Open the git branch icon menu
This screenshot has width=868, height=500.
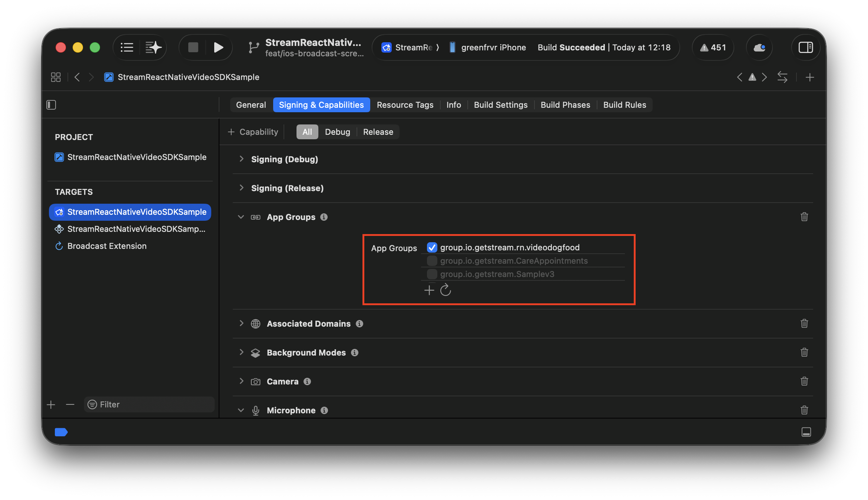click(x=254, y=47)
